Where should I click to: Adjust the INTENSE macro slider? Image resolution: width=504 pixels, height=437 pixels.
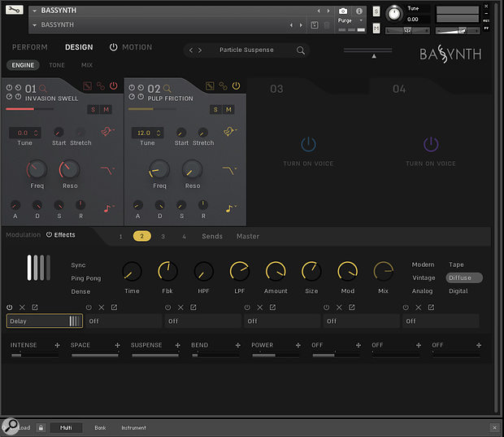[x=35, y=356]
